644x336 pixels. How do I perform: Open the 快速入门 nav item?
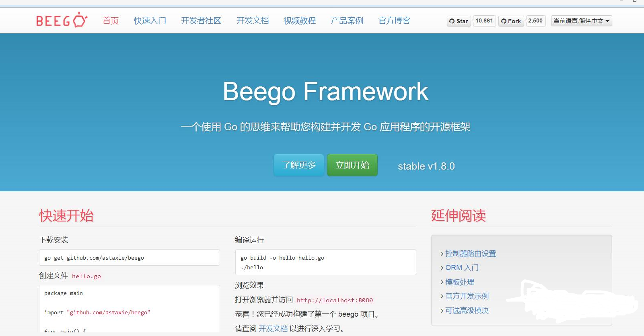tap(150, 20)
